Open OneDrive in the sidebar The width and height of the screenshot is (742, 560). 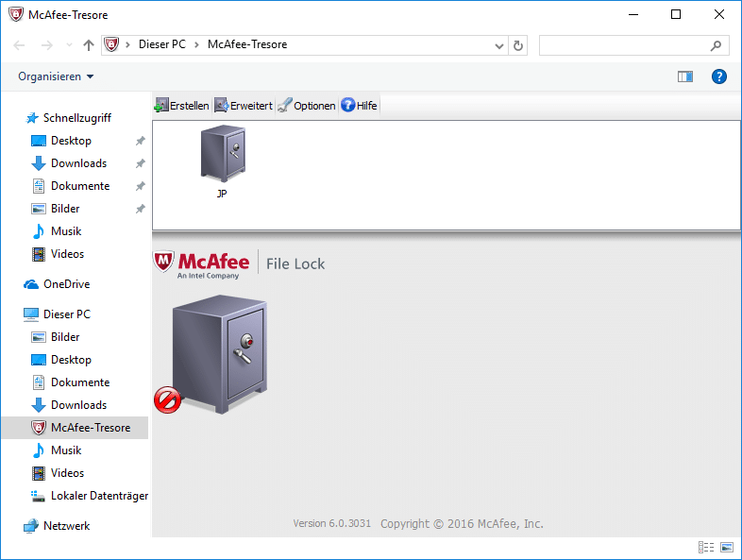pyautogui.click(x=66, y=284)
